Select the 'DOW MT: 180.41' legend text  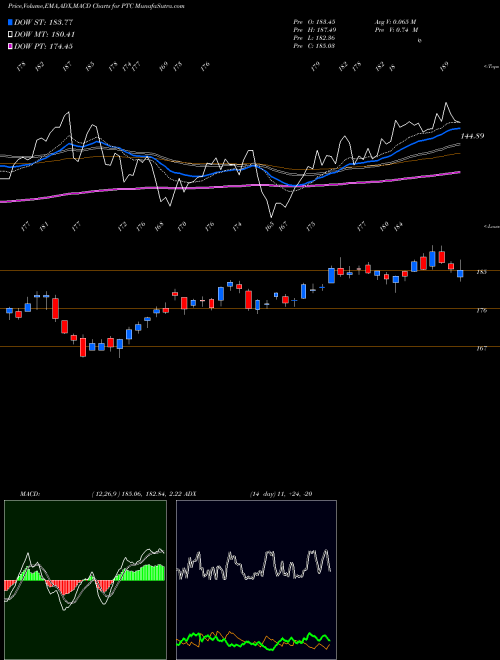click(x=45, y=35)
